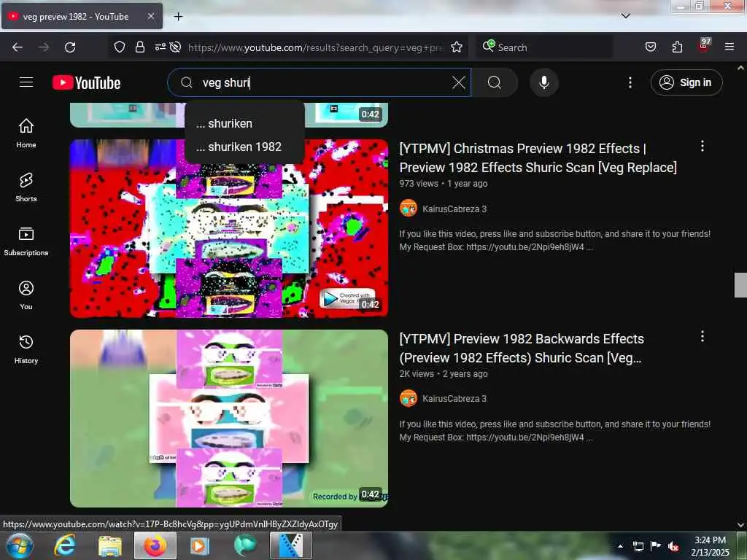Open the YouTube guide hamburger menu
The width and height of the screenshot is (747, 560).
coord(26,82)
